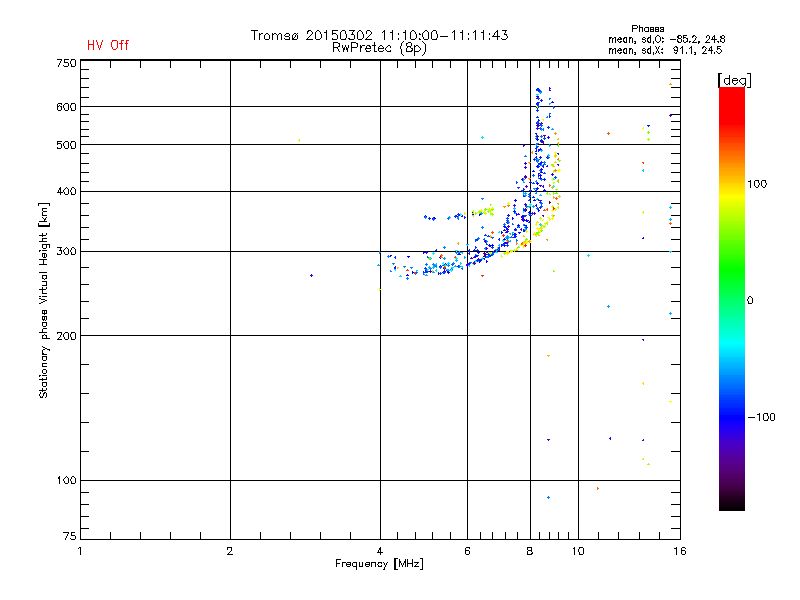Click the RwPretec (8p) subtitle
This screenshot has height=600, width=800.
coord(379,48)
